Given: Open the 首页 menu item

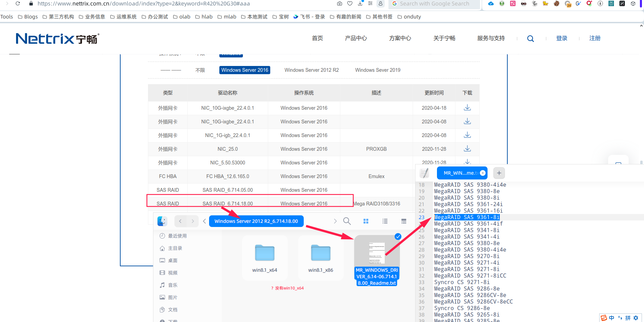Looking at the screenshot, I should pos(317,38).
